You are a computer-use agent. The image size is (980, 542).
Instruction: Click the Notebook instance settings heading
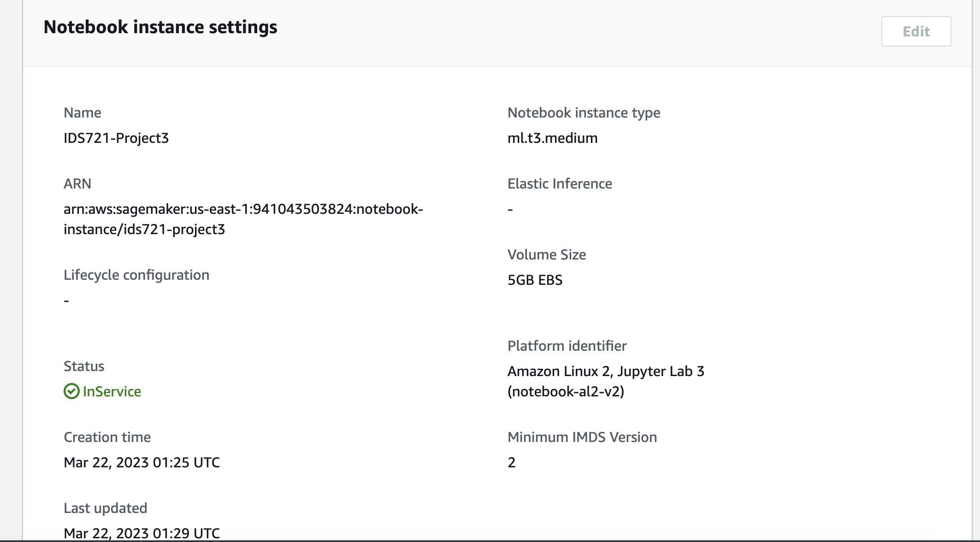point(160,27)
